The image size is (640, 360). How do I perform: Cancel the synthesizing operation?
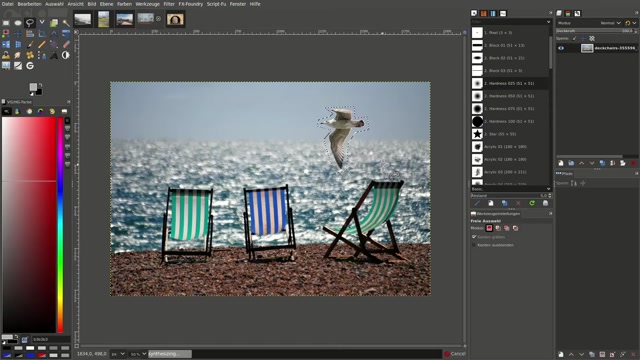(455, 354)
